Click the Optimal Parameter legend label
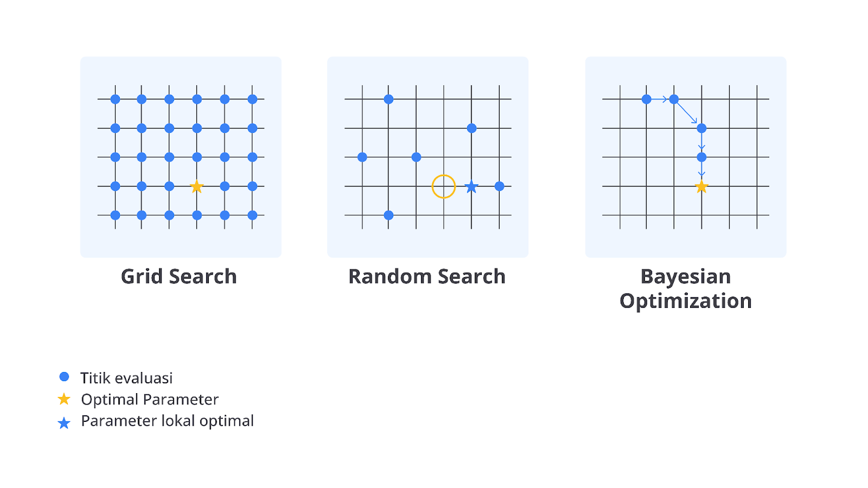 [150, 400]
